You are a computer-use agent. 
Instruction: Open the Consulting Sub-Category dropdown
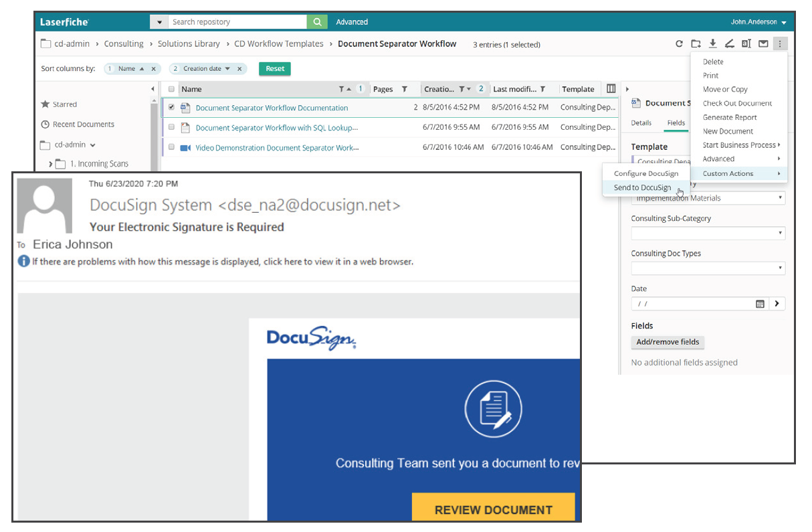[708, 233]
